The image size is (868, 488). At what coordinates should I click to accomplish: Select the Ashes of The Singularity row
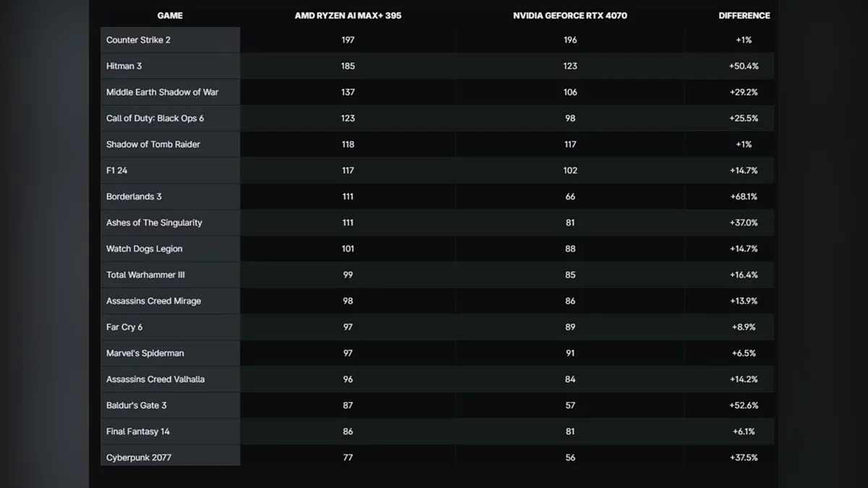(154, 223)
